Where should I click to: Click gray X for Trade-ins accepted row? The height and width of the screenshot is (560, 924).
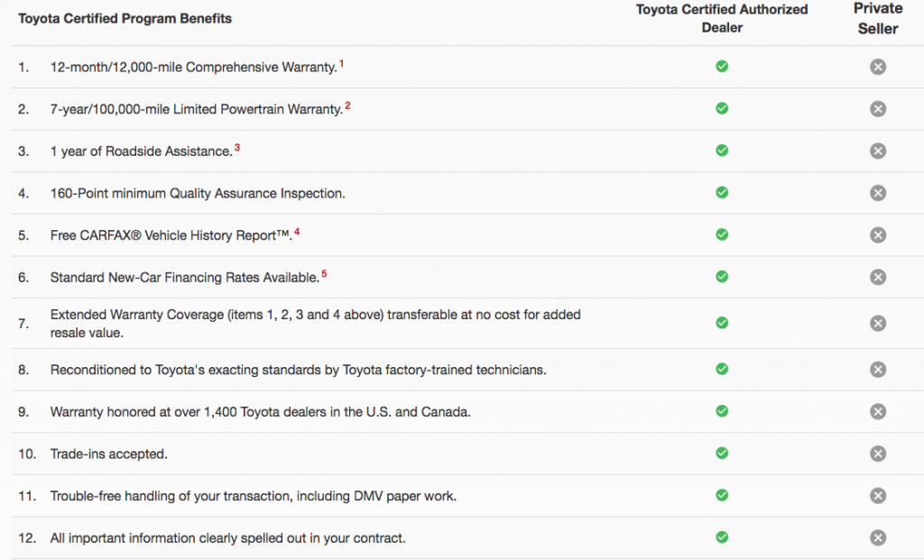[x=878, y=454]
